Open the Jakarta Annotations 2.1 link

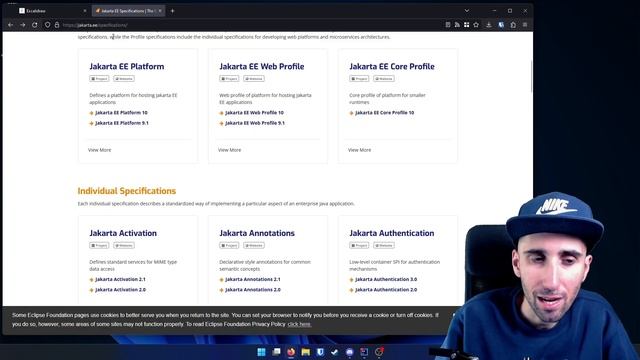pos(253,280)
